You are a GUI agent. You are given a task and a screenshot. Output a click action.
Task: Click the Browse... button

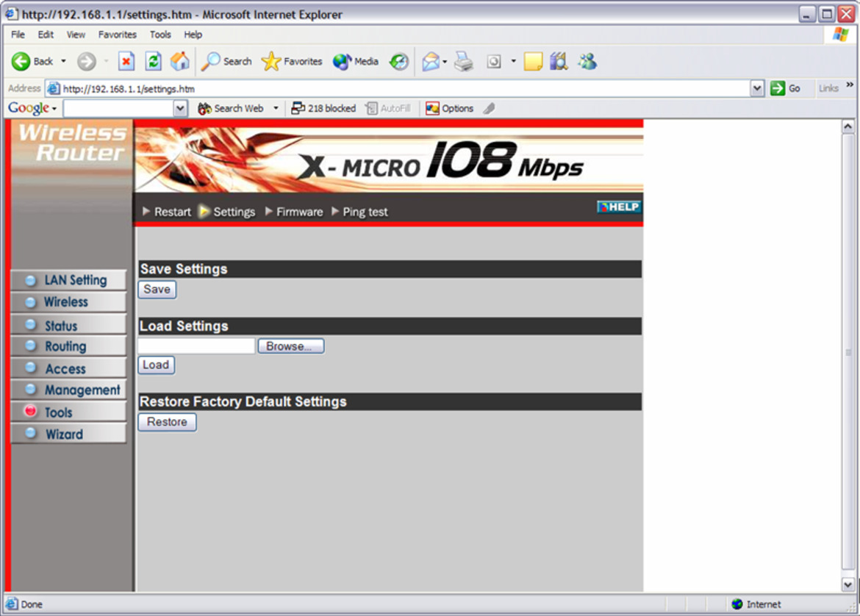pos(290,346)
